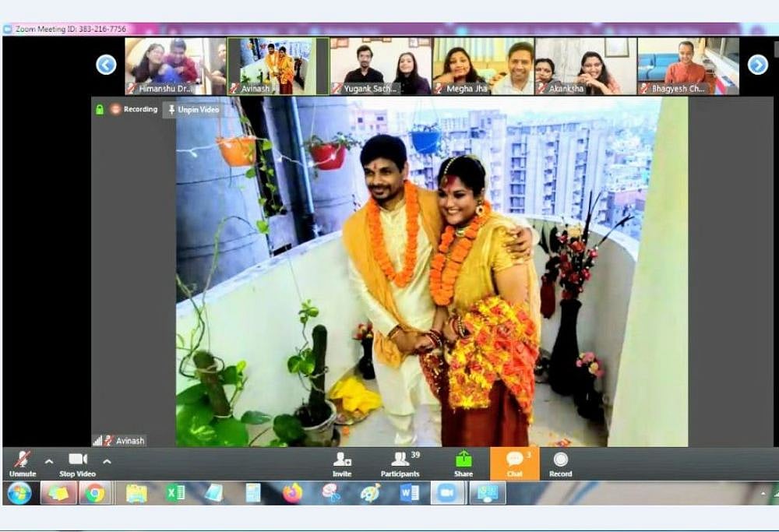Show the Participants list

[400, 463]
